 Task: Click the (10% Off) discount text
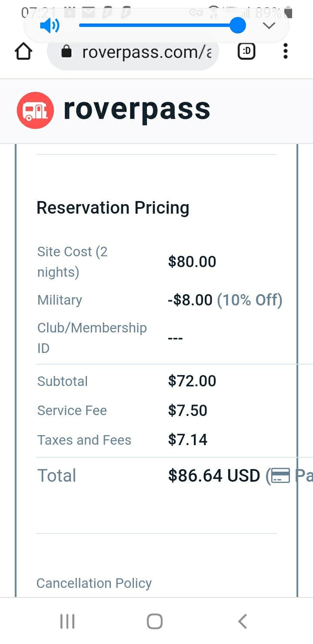click(x=250, y=300)
